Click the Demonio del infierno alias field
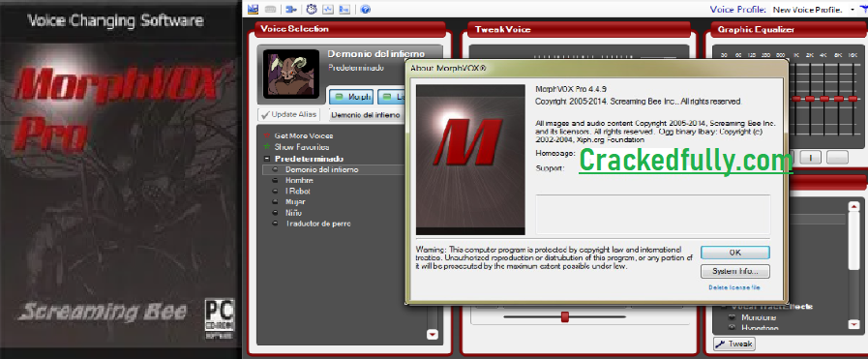This screenshot has height=359, width=868. [x=366, y=115]
